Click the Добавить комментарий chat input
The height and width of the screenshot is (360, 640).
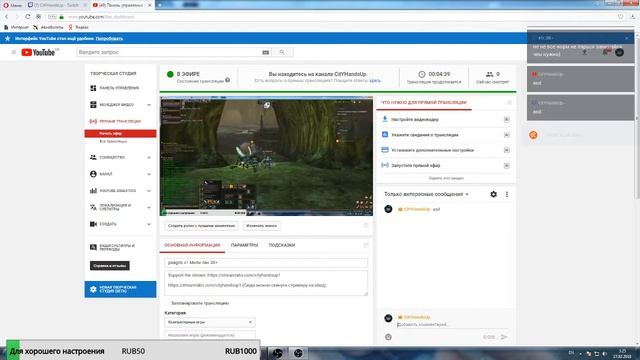(x=452, y=324)
